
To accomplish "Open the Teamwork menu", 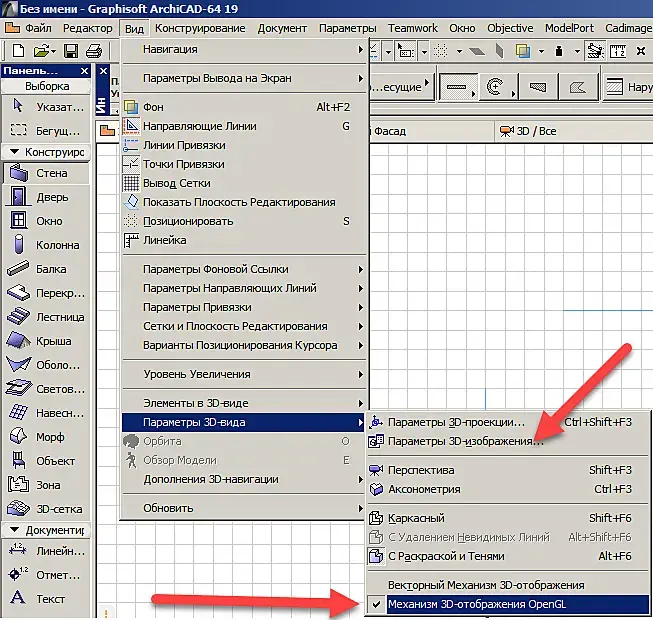I will click(x=413, y=28).
